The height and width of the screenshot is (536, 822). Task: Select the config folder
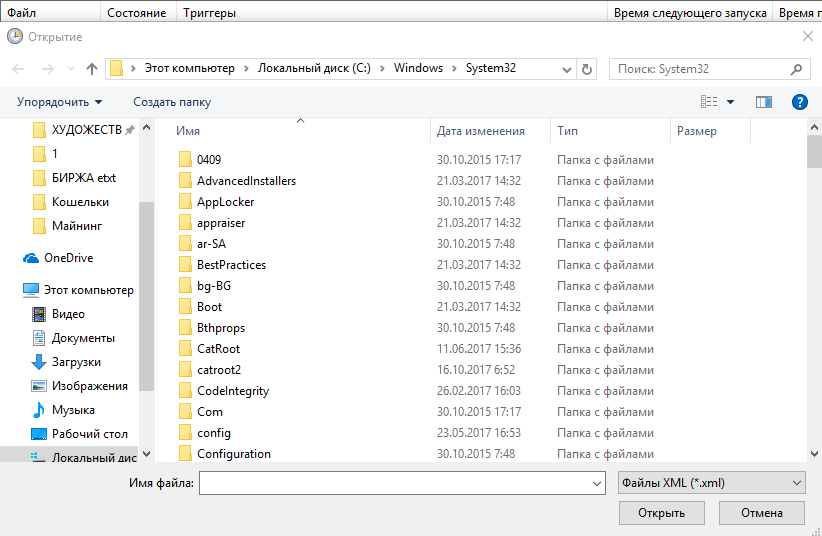coord(213,433)
